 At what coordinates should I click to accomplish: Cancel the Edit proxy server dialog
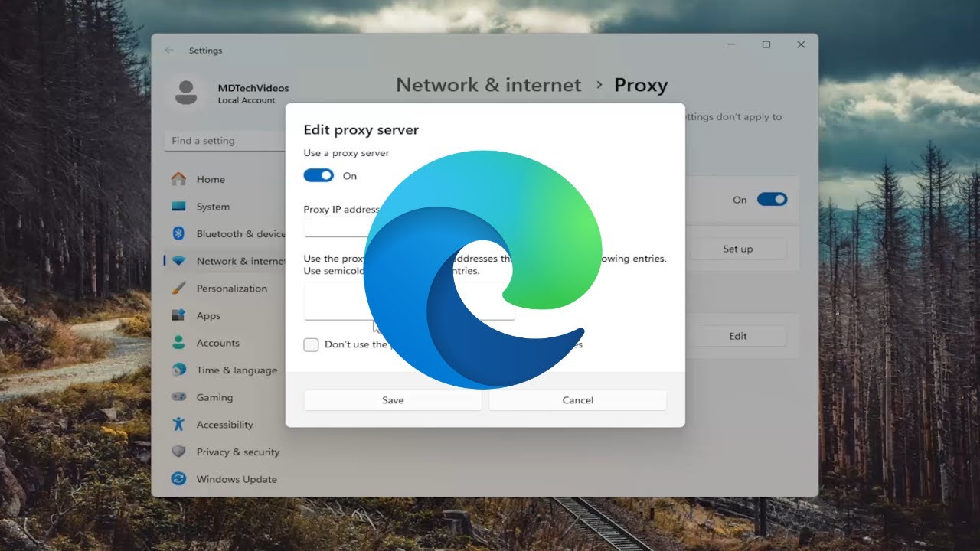tap(577, 400)
